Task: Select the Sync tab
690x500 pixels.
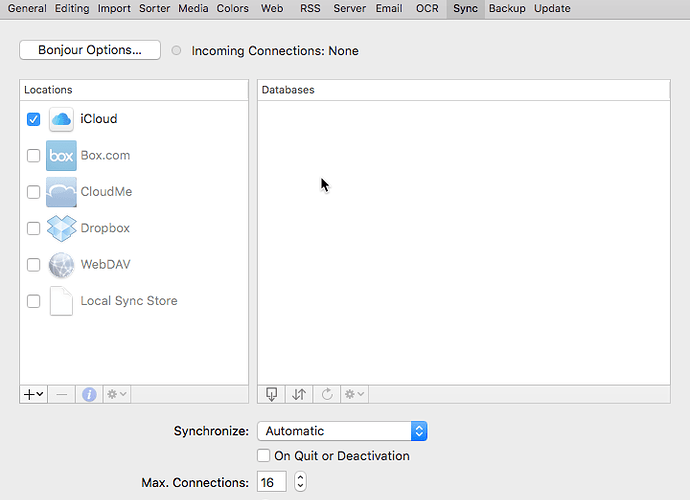Action: (466, 8)
